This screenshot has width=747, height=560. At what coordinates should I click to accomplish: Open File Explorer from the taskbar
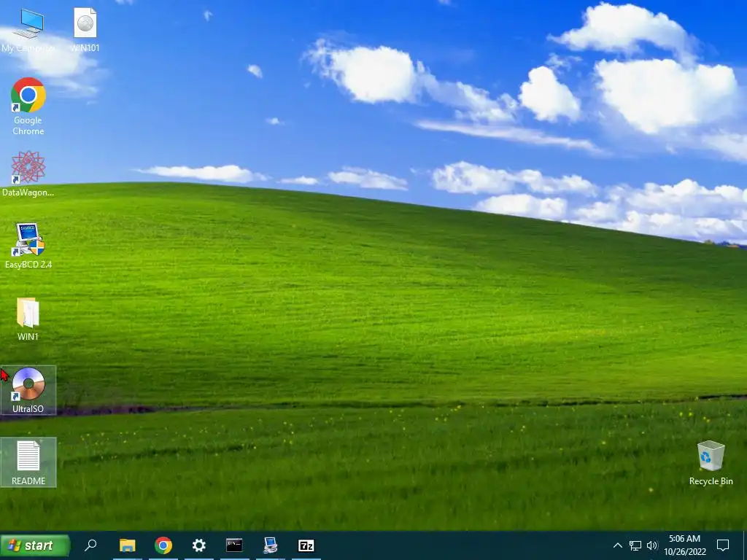127,545
